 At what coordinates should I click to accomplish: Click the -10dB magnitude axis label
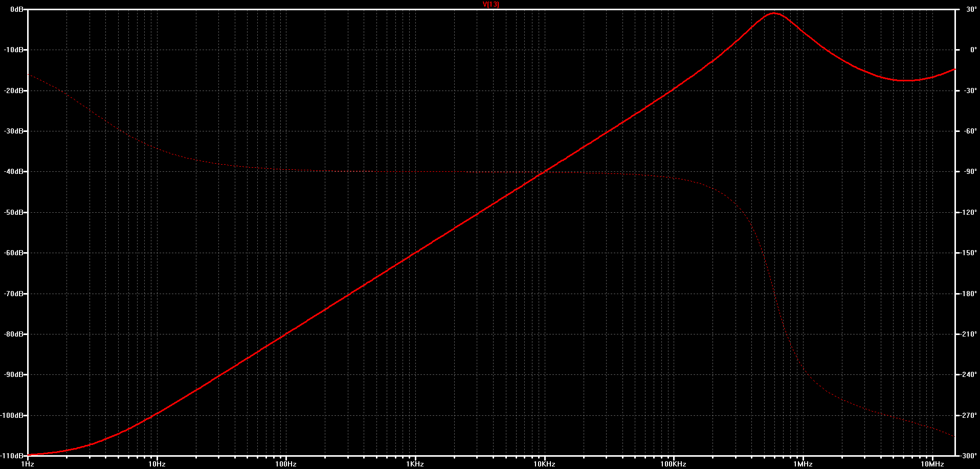point(14,50)
